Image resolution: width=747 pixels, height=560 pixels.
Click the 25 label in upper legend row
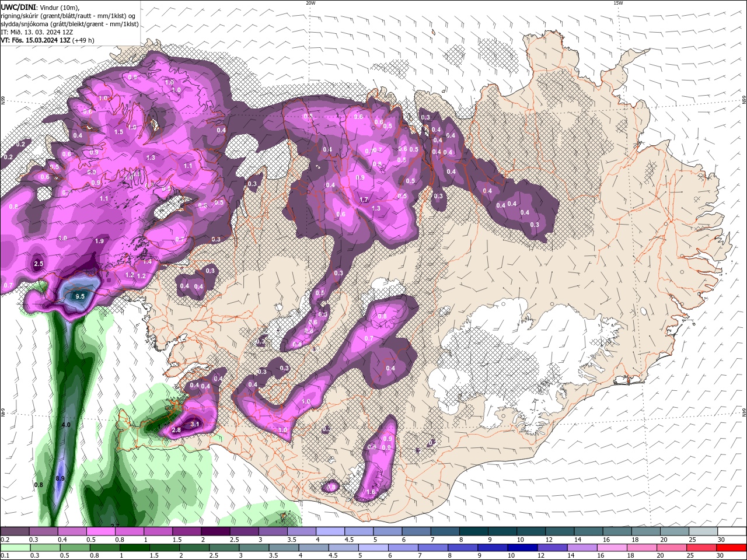pos(693,540)
